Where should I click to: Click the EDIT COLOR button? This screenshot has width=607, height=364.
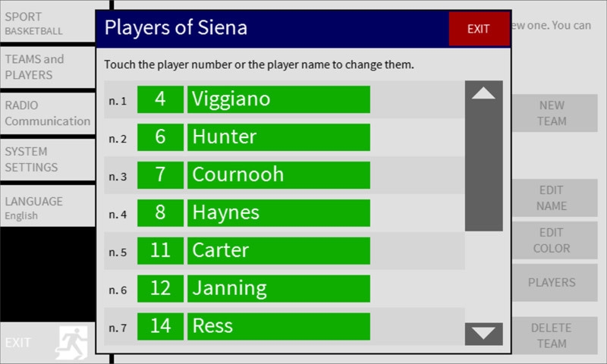coord(552,240)
